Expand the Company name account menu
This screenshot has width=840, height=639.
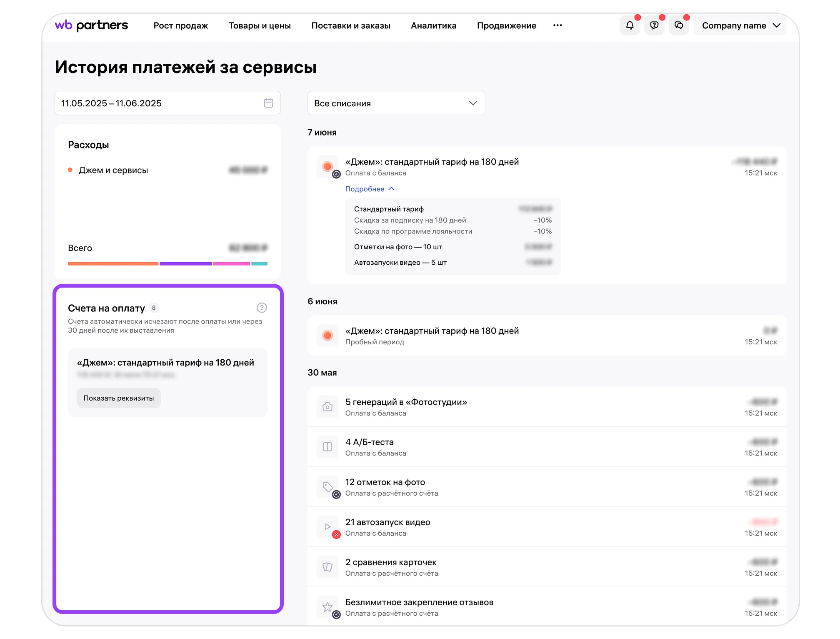click(x=740, y=25)
